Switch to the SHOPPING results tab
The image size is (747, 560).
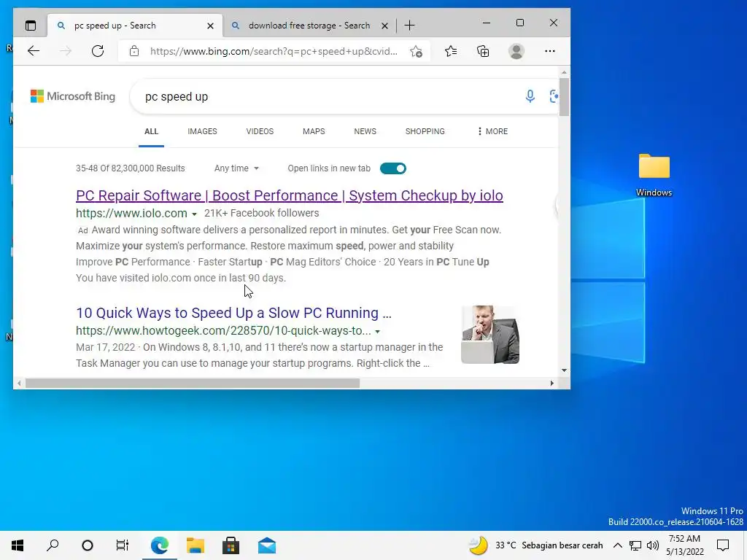click(425, 131)
